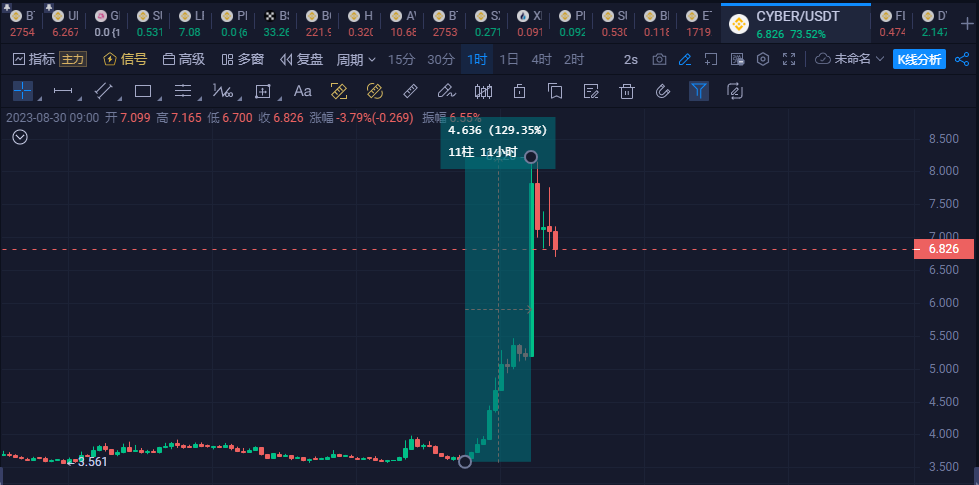The width and height of the screenshot is (979, 485).
Task: Select the rectangle shape tool
Action: pyautogui.click(x=143, y=91)
